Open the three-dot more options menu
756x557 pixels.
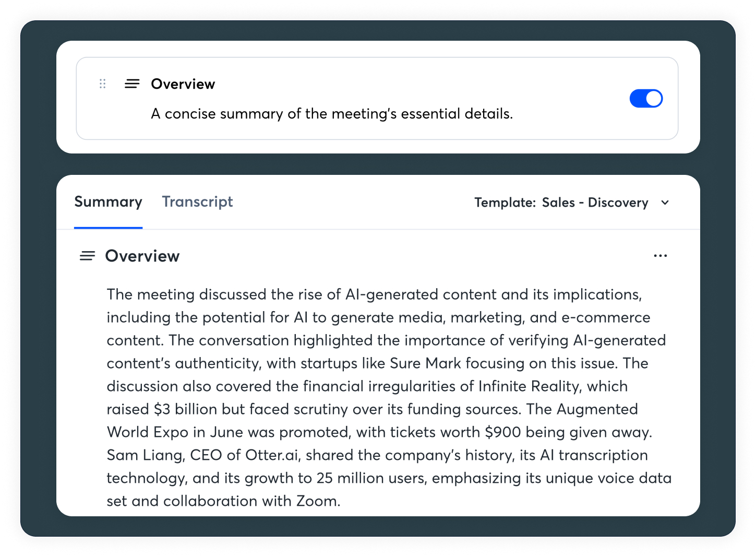click(x=660, y=256)
